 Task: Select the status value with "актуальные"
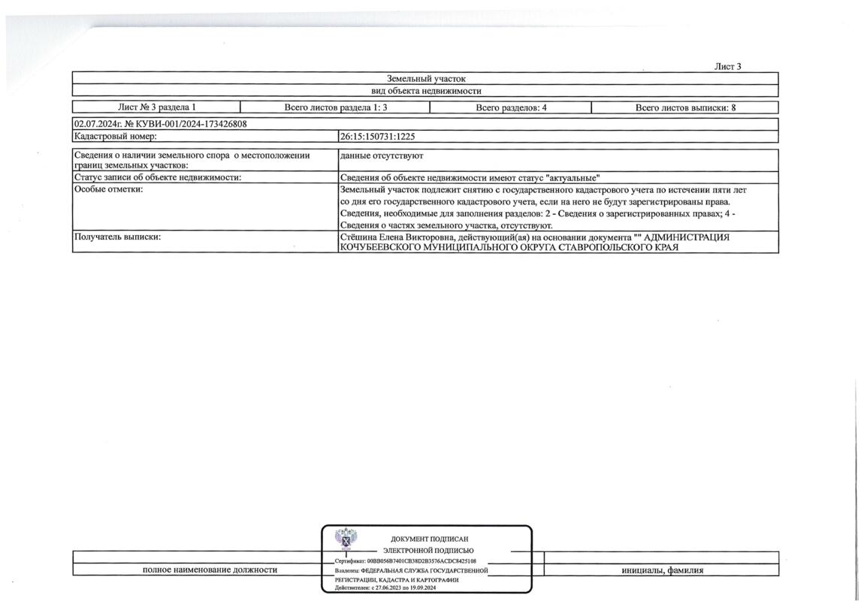[x=470, y=177]
